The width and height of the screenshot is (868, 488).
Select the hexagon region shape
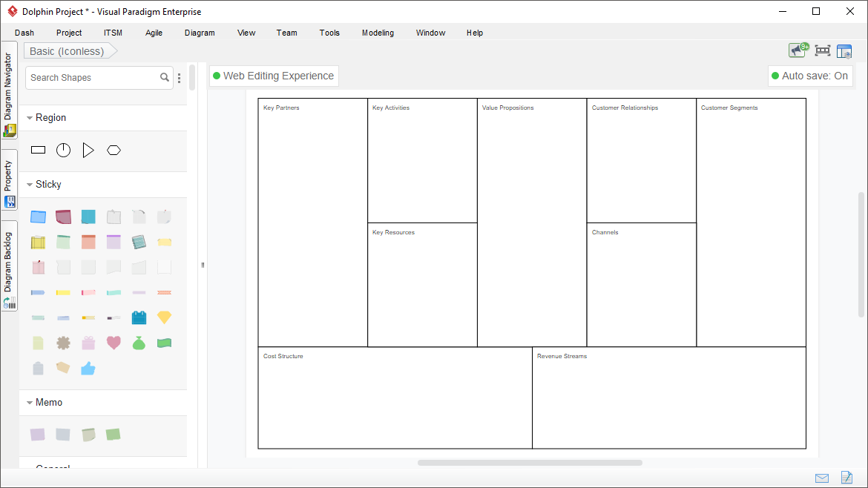[114, 150]
